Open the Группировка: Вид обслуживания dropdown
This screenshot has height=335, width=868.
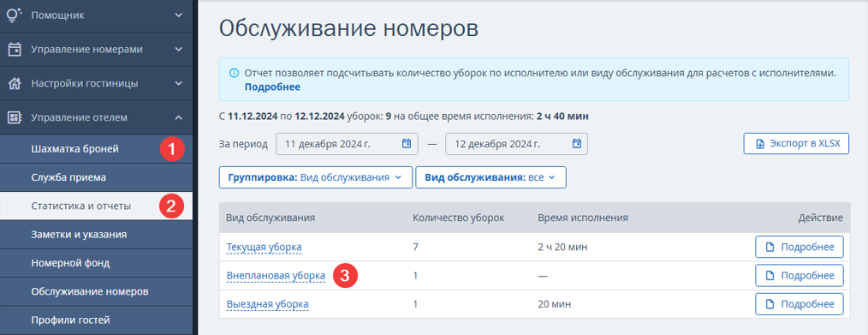[316, 177]
